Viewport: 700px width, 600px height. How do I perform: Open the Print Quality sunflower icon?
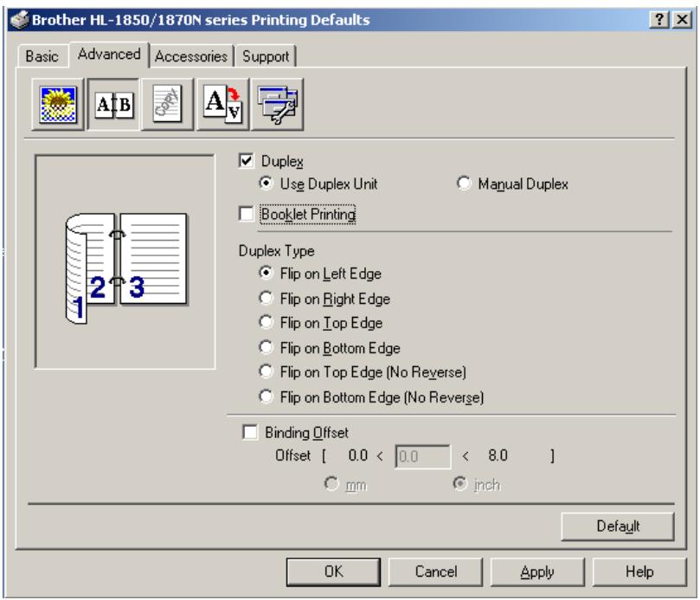point(58,105)
